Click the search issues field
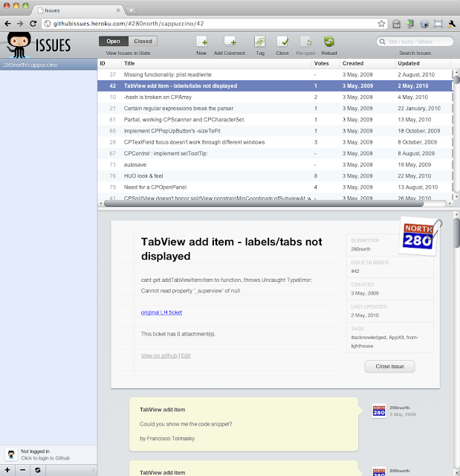460x476 pixels. click(415, 42)
